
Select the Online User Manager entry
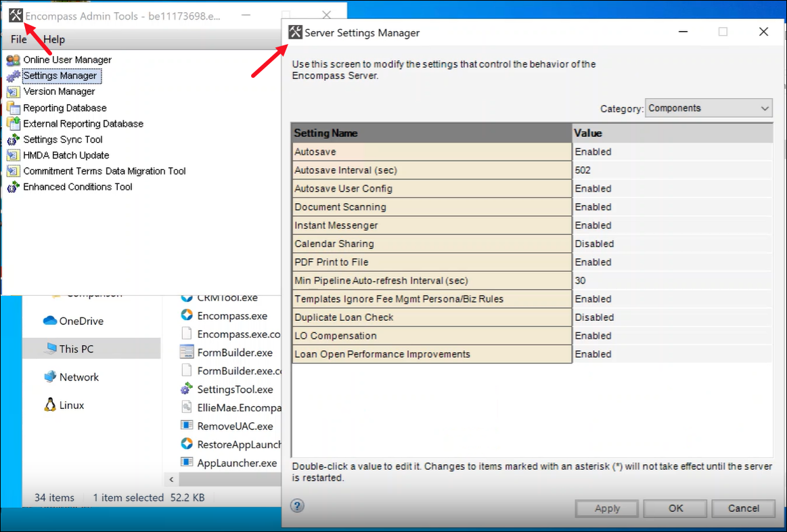click(67, 60)
